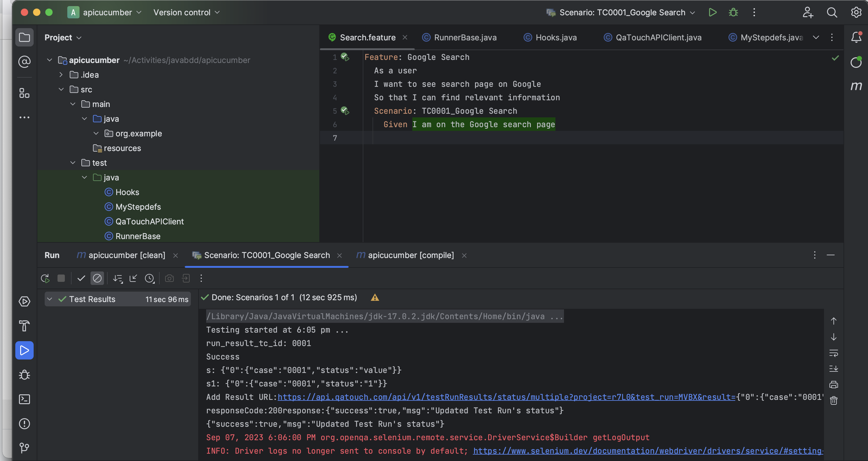Open the Commit tool window icon
The image size is (868, 461).
pyautogui.click(x=24, y=62)
